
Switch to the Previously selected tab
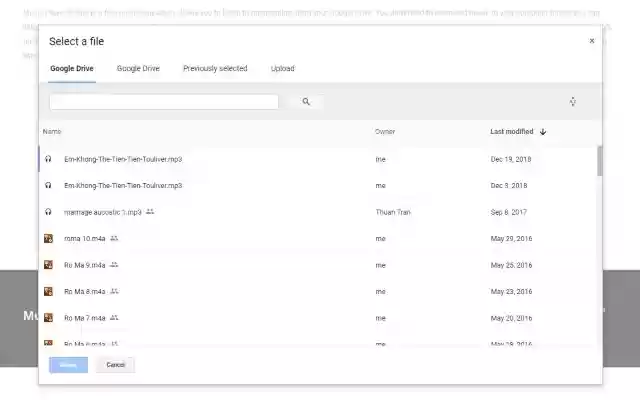pyautogui.click(x=215, y=69)
